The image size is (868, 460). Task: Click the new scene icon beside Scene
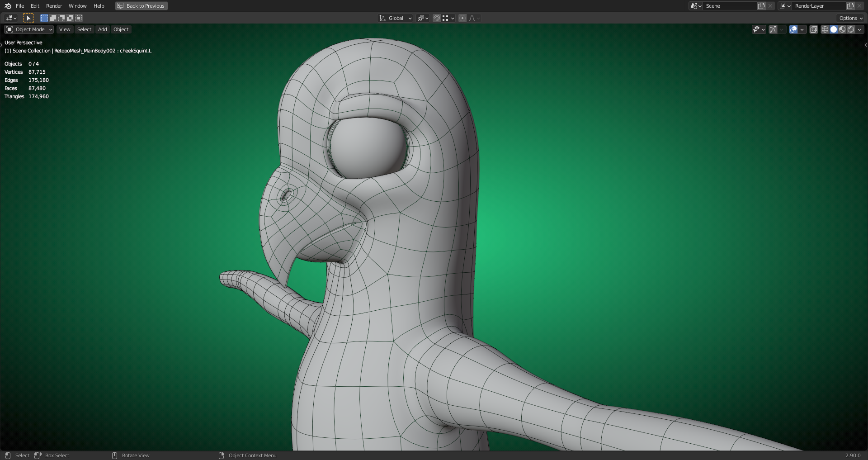tap(761, 6)
